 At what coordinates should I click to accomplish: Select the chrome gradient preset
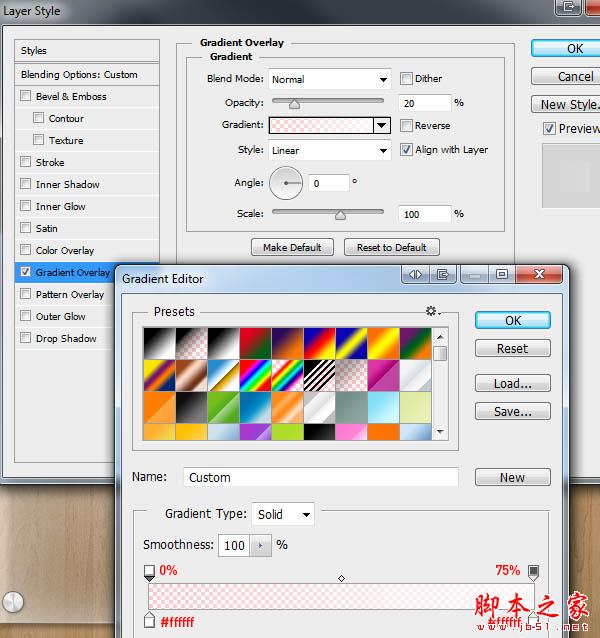tap(223, 375)
